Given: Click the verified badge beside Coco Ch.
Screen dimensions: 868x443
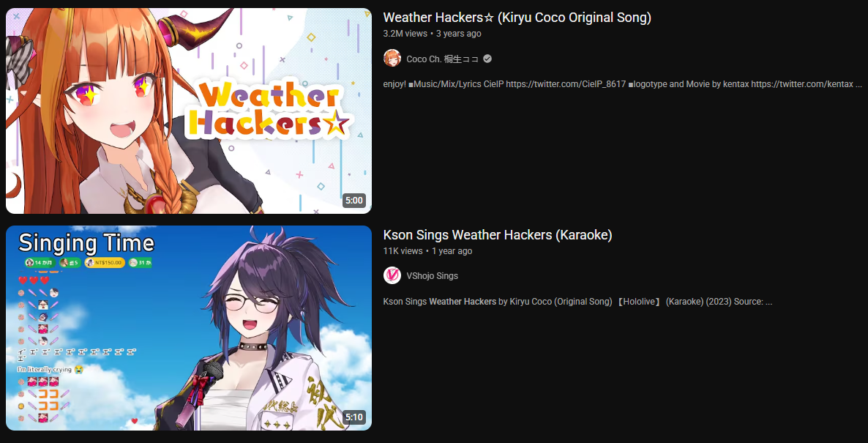Looking at the screenshot, I should coord(487,59).
